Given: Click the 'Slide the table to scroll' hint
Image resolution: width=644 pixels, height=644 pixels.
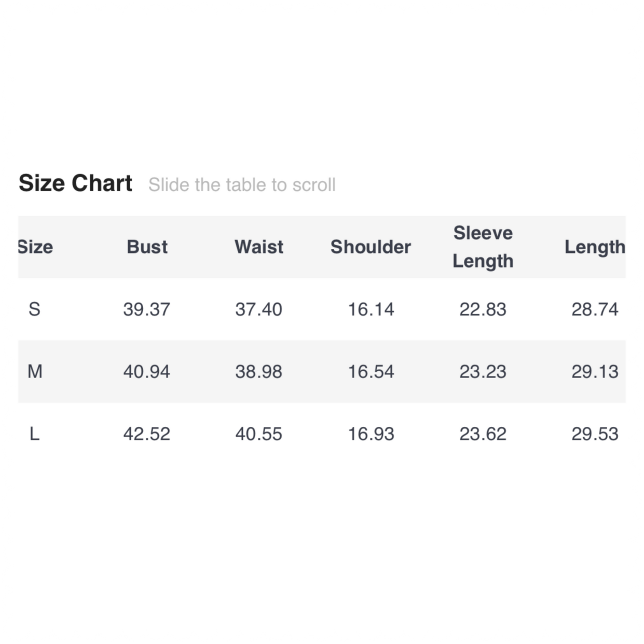Looking at the screenshot, I should tap(242, 185).
